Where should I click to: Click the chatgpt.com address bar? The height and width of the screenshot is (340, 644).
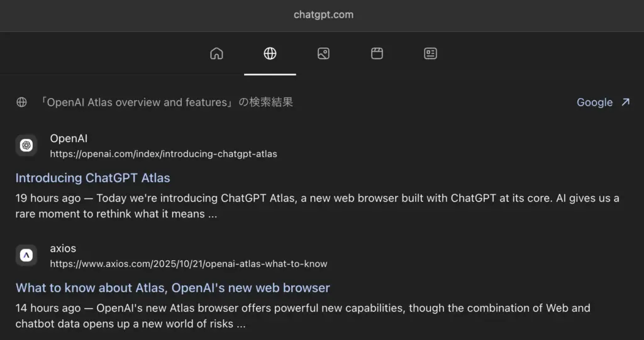point(323,14)
